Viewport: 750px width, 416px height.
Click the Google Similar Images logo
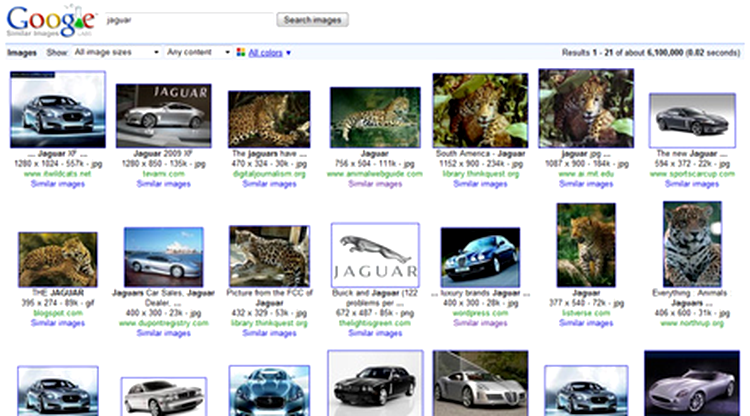[x=51, y=20]
